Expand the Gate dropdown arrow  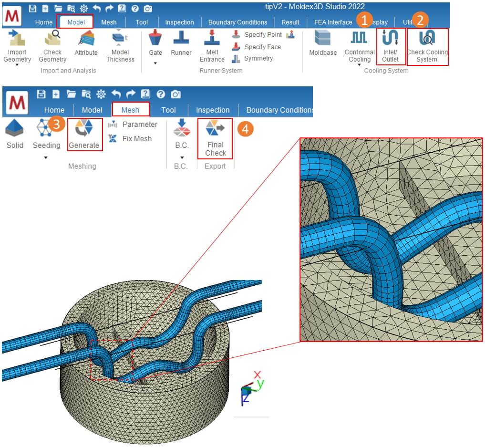(155, 63)
